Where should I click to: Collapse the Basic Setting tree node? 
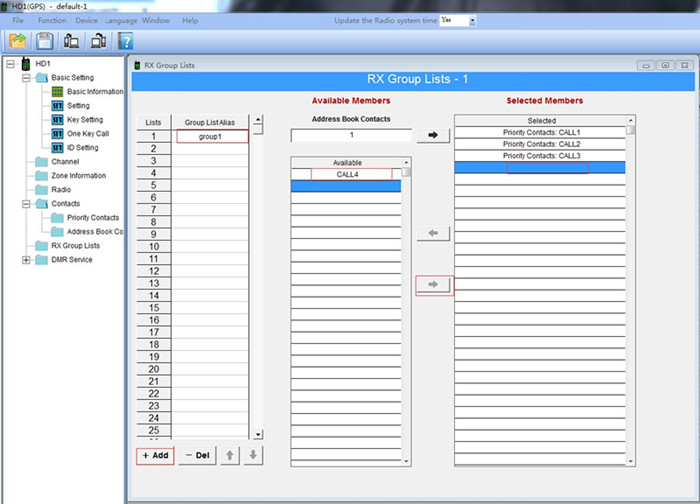(x=26, y=78)
